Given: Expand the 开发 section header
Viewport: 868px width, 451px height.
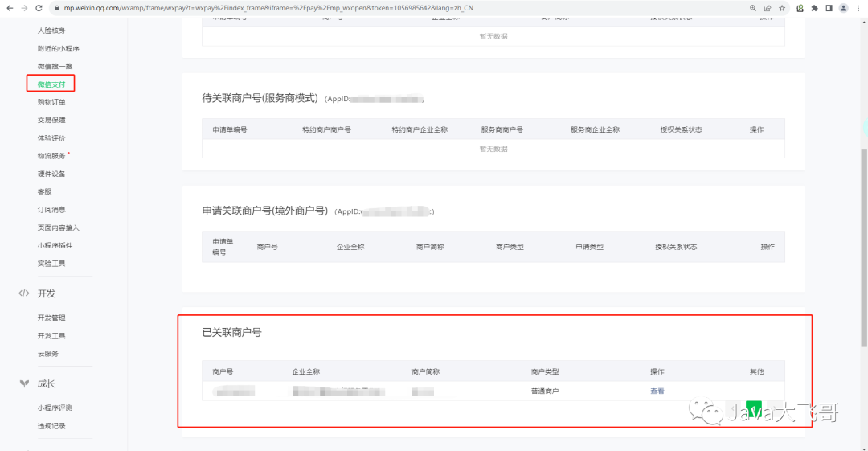Looking at the screenshot, I should click(47, 293).
